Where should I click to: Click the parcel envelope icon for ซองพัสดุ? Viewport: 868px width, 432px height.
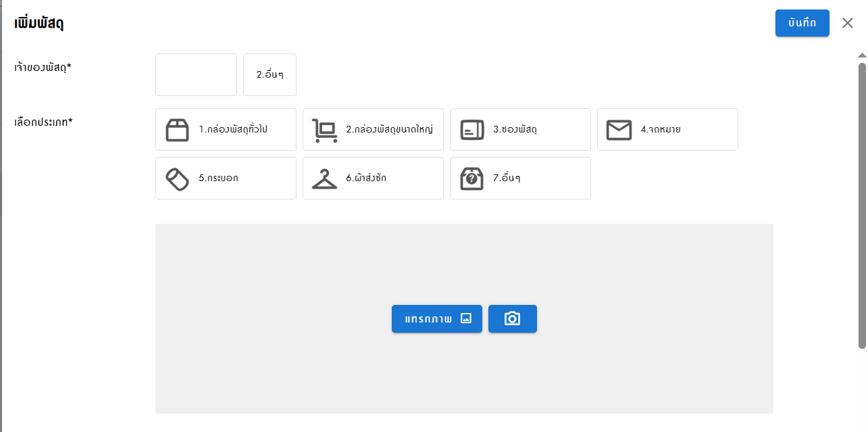click(471, 130)
